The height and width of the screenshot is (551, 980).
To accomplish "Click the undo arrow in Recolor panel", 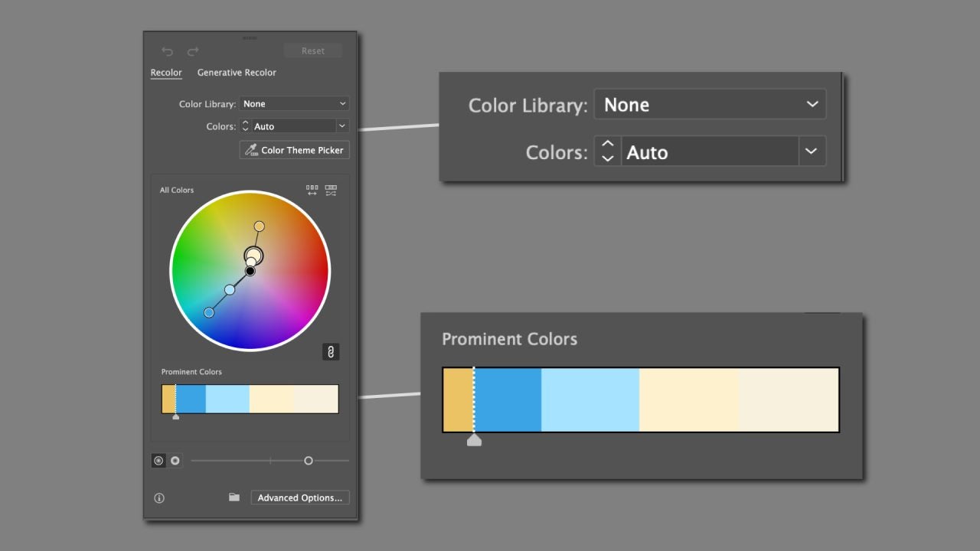I will pyautogui.click(x=167, y=51).
